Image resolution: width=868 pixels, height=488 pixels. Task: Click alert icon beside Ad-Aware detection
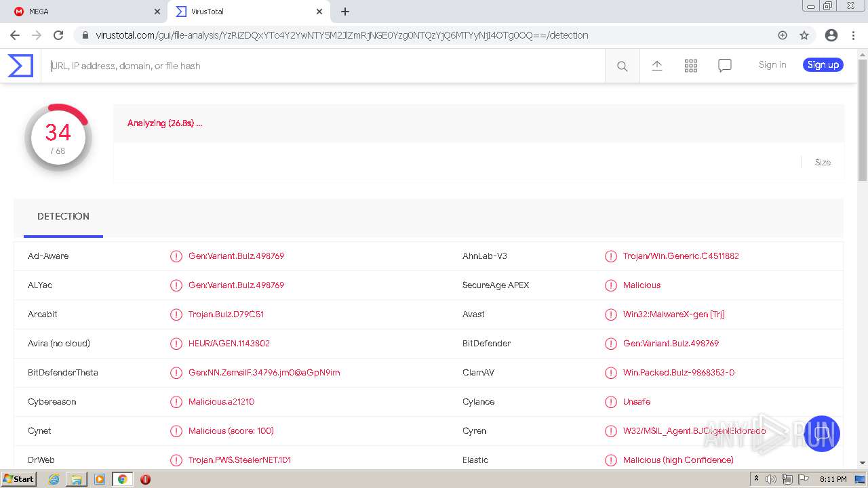(x=176, y=256)
